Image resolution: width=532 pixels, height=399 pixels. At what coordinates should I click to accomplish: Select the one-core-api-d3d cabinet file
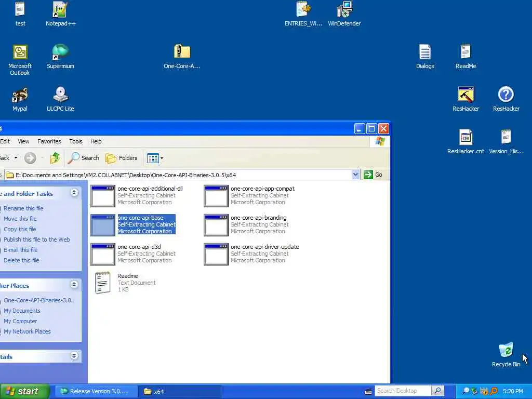tap(133, 254)
